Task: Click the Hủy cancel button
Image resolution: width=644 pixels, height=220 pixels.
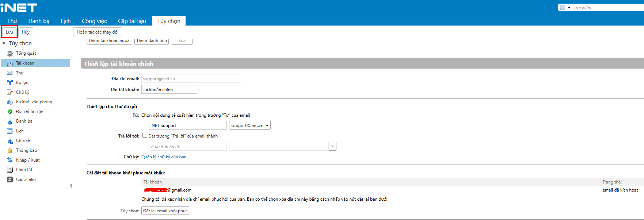Action: coord(26,32)
